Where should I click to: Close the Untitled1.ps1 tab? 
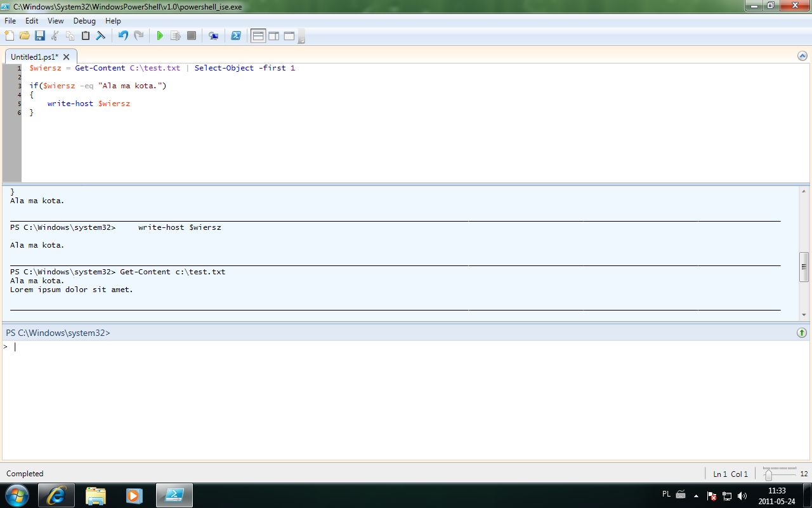[66, 57]
